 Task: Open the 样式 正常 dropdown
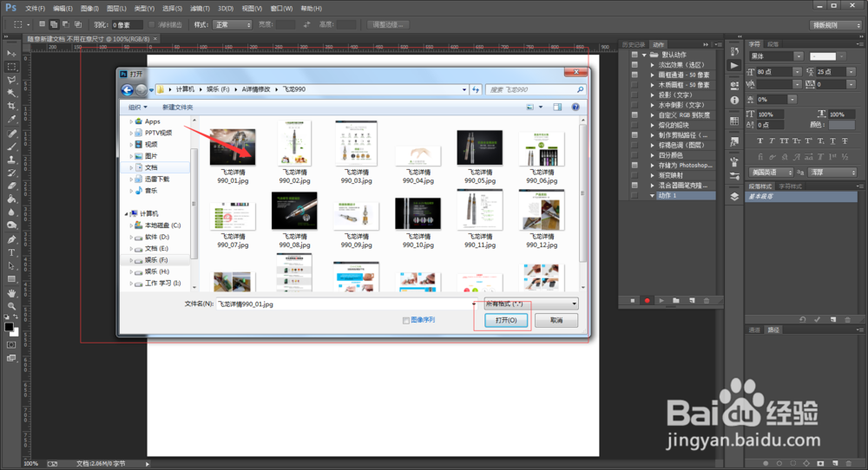(x=232, y=25)
